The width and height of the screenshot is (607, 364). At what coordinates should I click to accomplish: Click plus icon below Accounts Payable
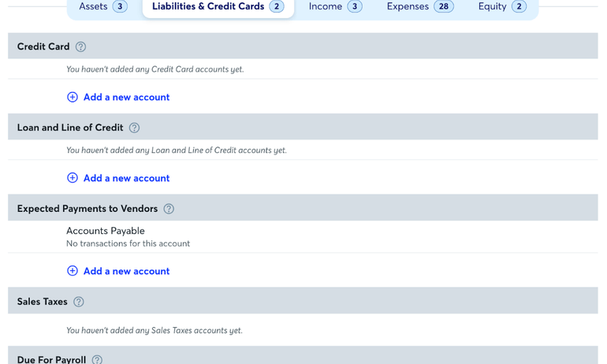(x=73, y=271)
